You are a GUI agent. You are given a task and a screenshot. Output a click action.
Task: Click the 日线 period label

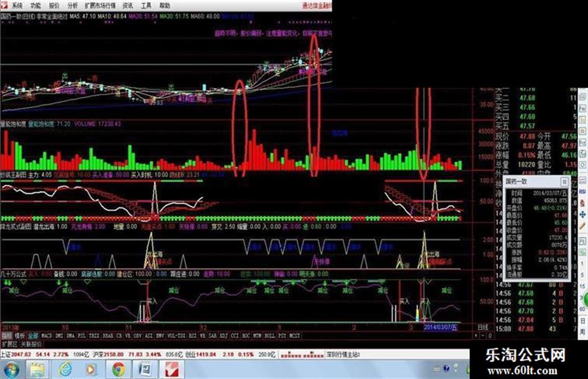[483, 327]
